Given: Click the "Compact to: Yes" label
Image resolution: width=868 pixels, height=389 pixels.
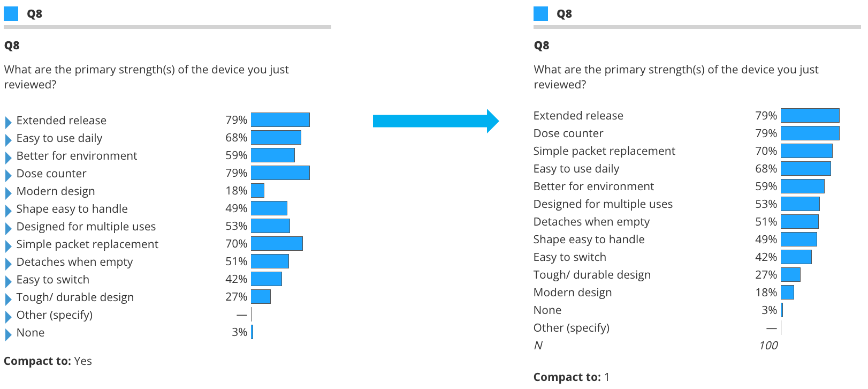Looking at the screenshot, I should pos(48,361).
